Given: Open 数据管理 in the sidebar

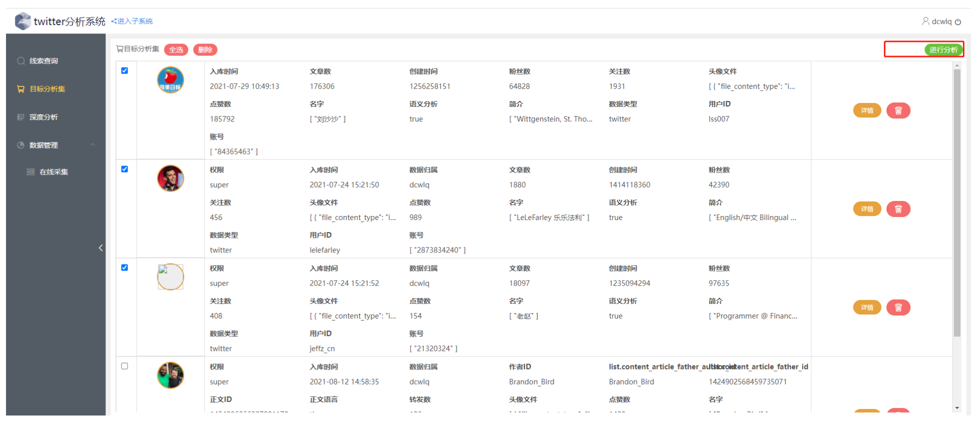Looking at the screenshot, I should [44, 145].
